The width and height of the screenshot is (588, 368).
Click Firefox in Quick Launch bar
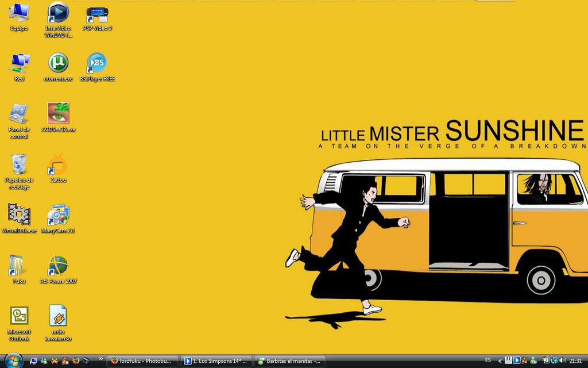coord(76,361)
